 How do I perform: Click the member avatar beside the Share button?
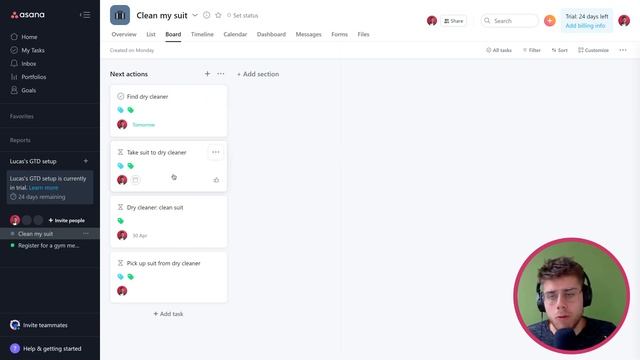(x=432, y=20)
